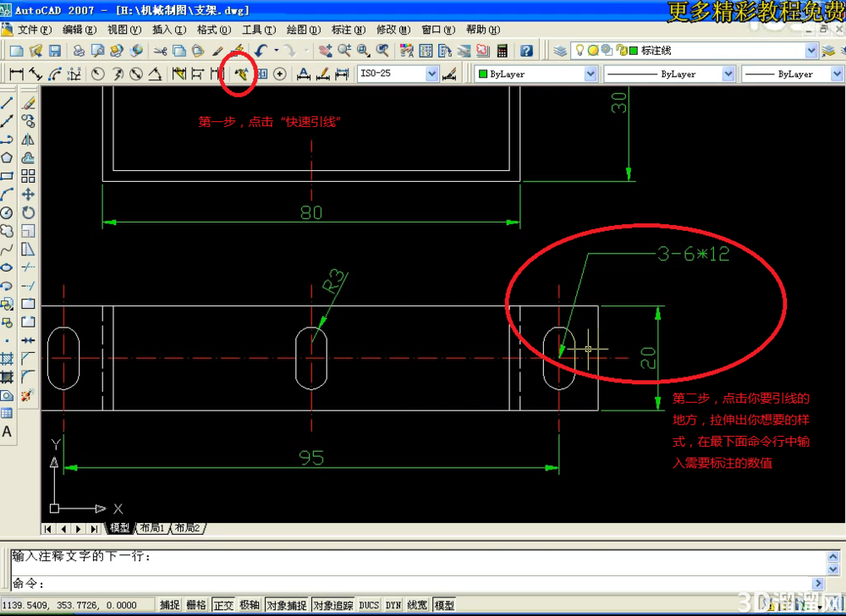The width and height of the screenshot is (846, 616).
Task: Select the Radius dimension tool
Action: pyautogui.click(x=97, y=74)
